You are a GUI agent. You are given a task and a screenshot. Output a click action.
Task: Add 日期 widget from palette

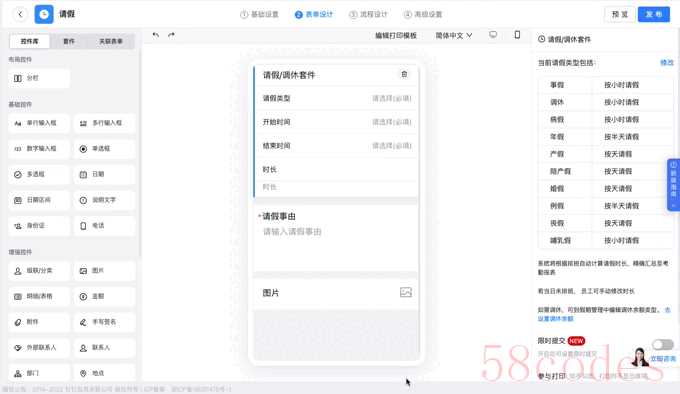[x=105, y=174]
